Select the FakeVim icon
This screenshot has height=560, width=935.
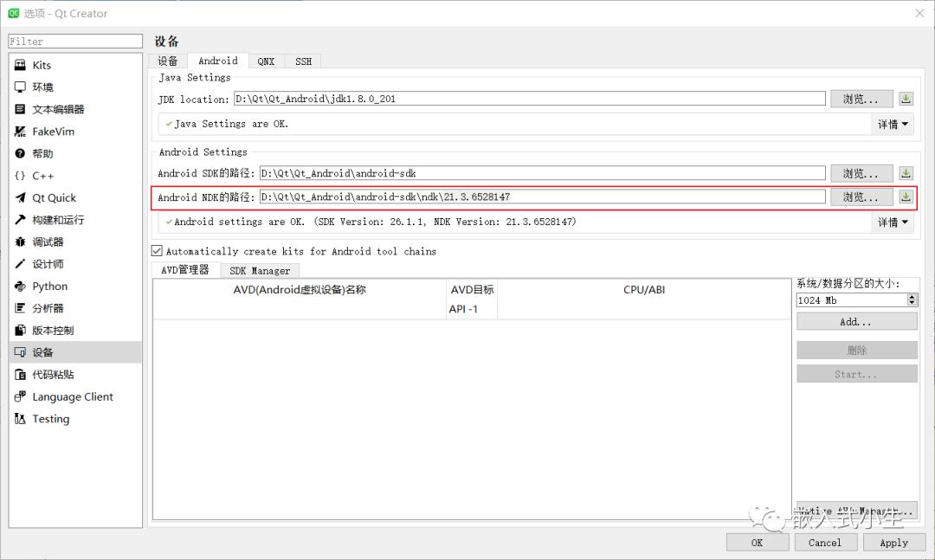[x=20, y=132]
